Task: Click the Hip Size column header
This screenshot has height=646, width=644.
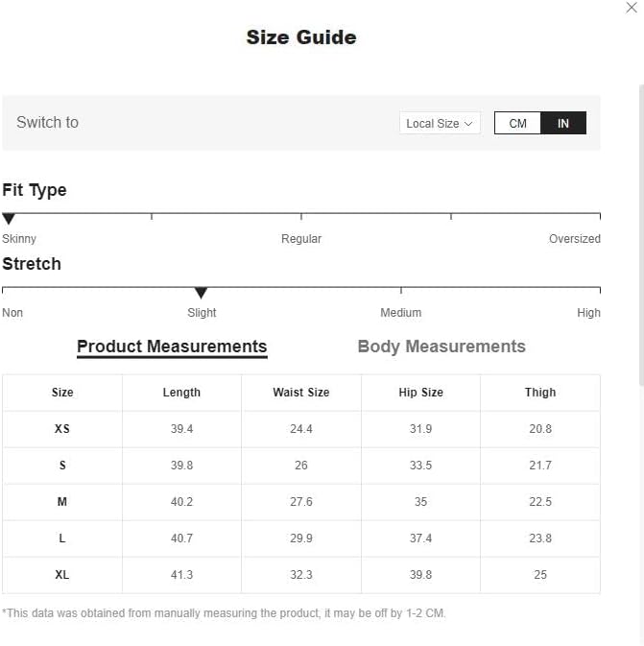Action: pyautogui.click(x=420, y=393)
